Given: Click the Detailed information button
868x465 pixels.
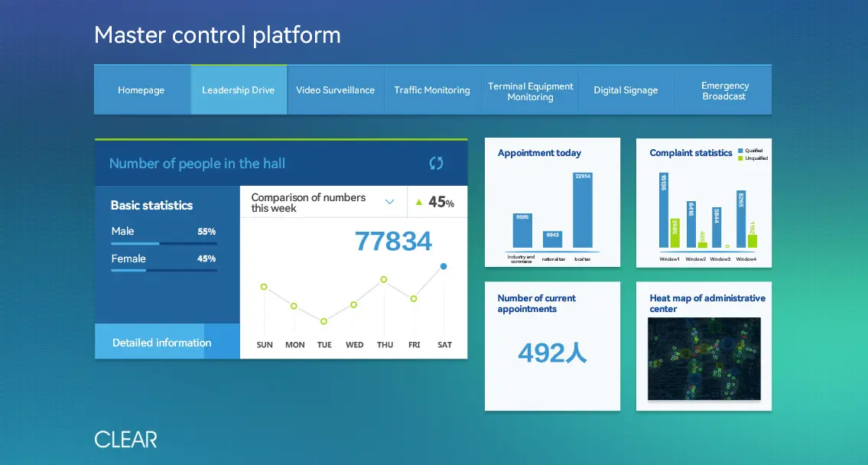Looking at the screenshot, I should pos(161,343).
